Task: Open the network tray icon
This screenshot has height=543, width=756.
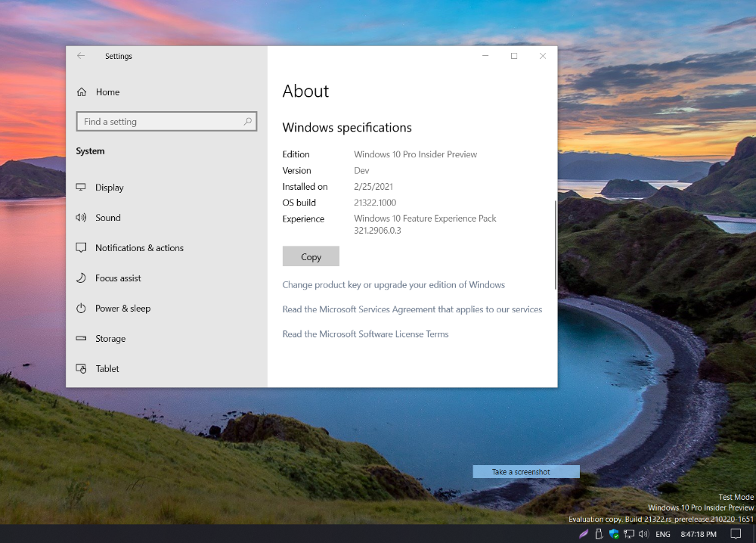Action: coord(629,534)
